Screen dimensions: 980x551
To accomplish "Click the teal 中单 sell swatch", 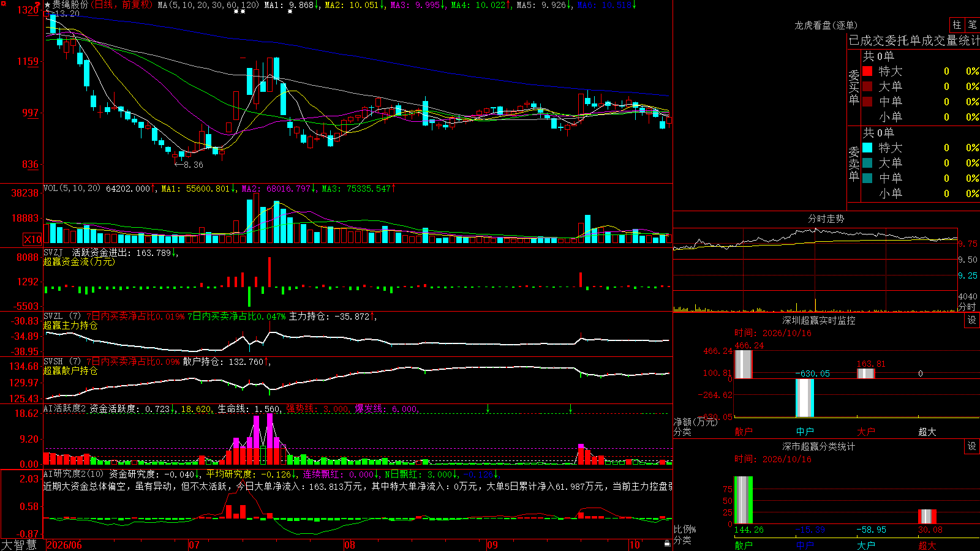I will click(867, 178).
